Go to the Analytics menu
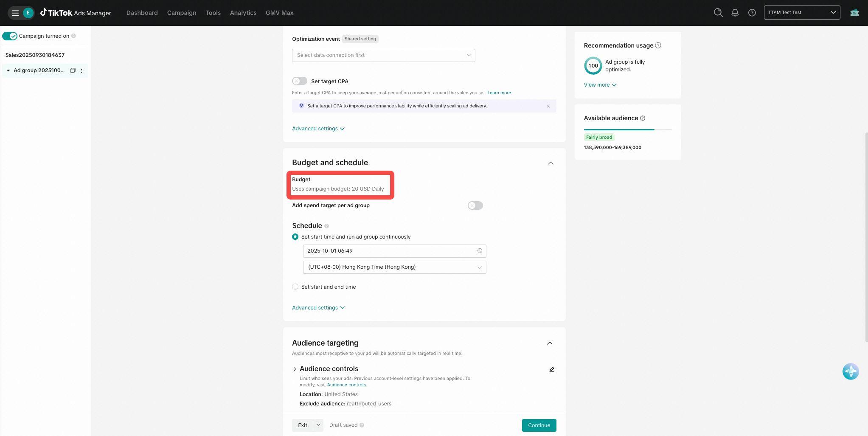Image resolution: width=868 pixels, height=436 pixels. coord(243,13)
